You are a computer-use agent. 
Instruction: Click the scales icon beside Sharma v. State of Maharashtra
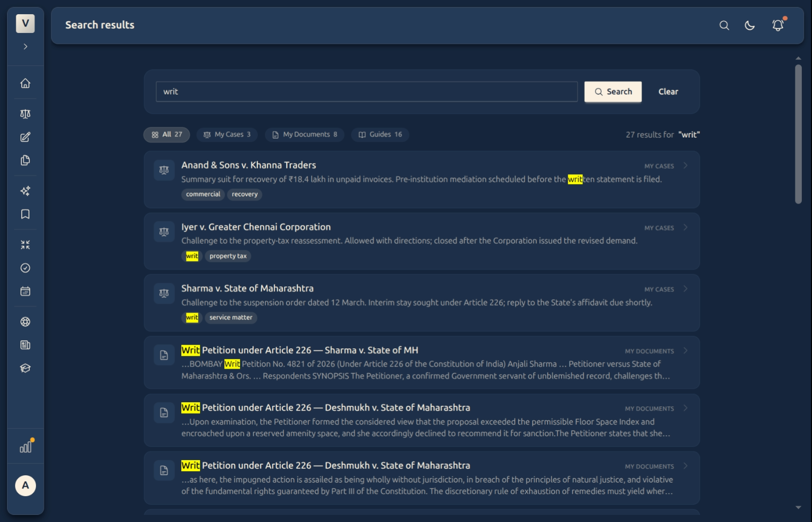tap(164, 293)
